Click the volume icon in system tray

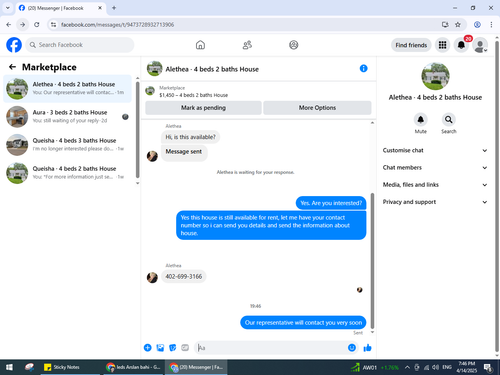click(x=435, y=367)
